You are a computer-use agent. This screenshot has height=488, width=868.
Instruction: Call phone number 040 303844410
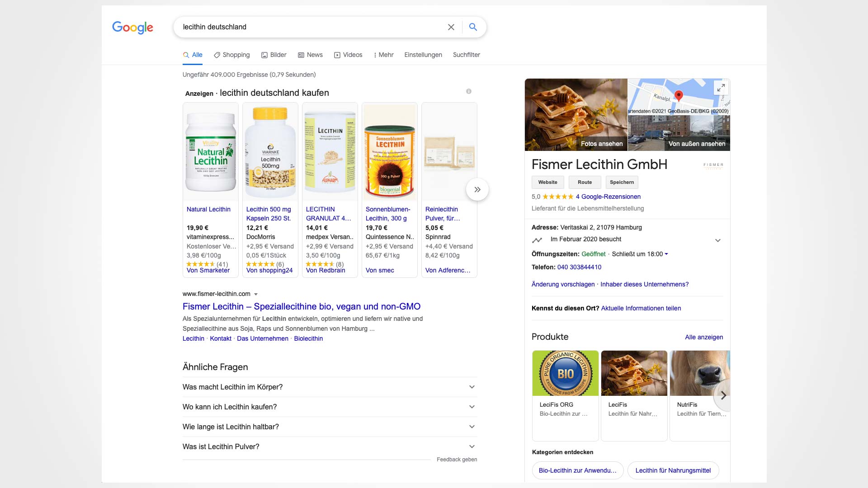pos(579,267)
